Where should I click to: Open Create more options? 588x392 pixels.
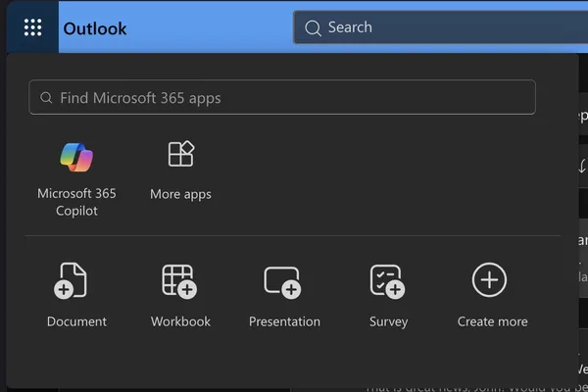(492, 296)
